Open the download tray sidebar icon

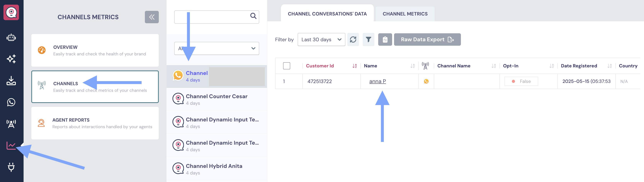click(x=11, y=81)
